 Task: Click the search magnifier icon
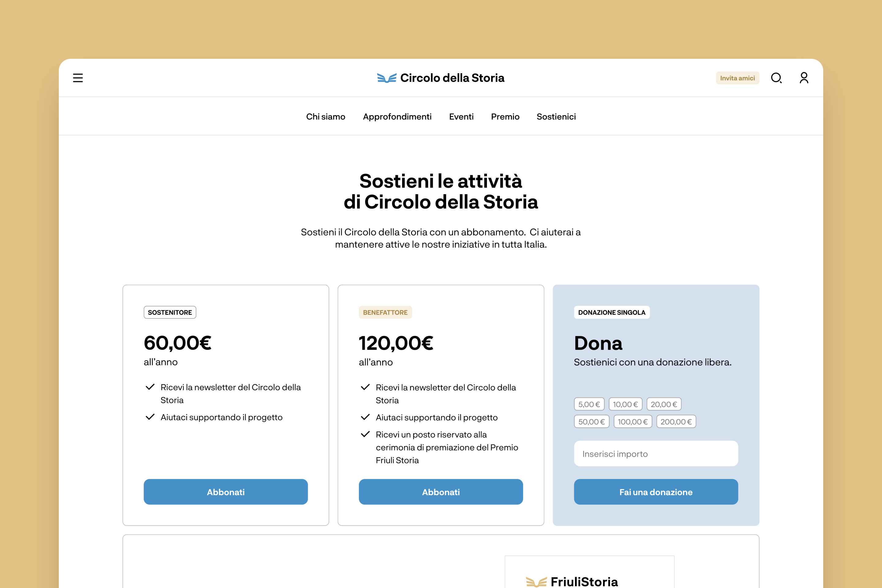pyautogui.click(x=776, y=78)
